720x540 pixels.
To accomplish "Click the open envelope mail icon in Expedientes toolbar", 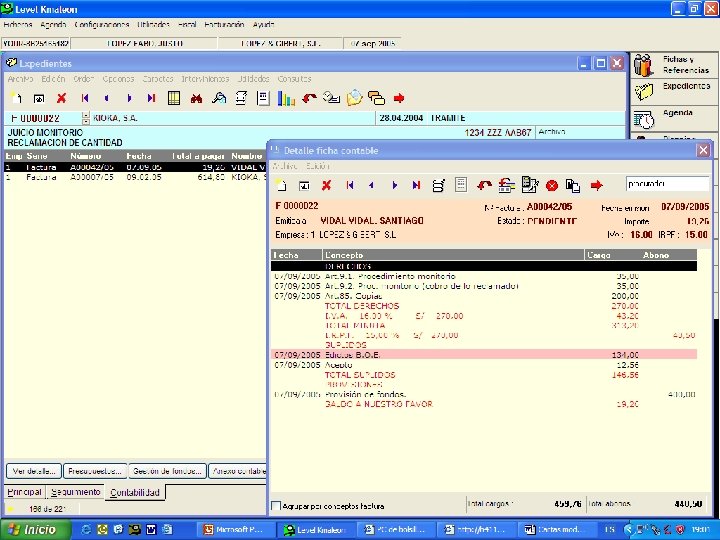I will (354, 98).
